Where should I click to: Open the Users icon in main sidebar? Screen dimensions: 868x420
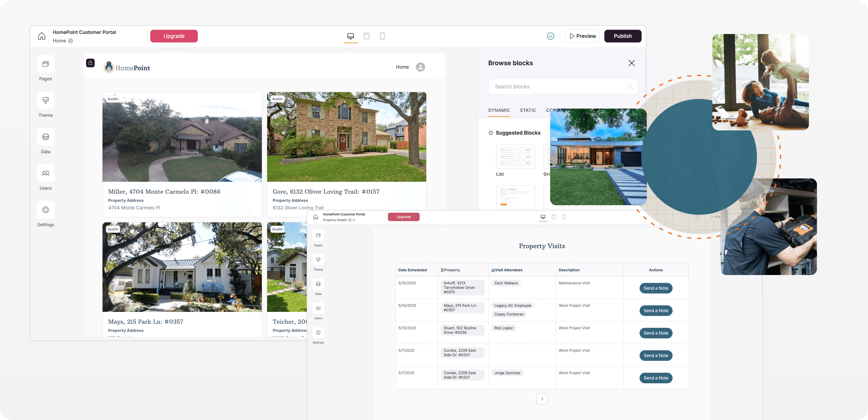(46, 173)
